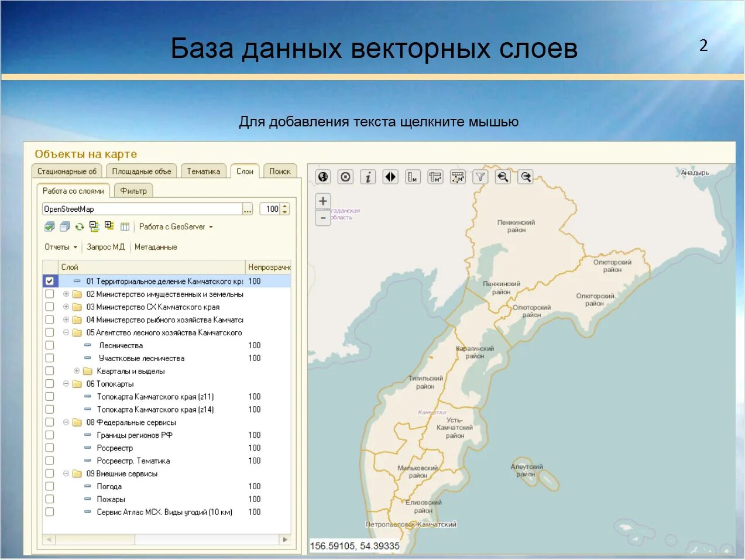745x560 pixels.
Task: Click the Непрозрачность column header
Action: pyautogui.click(x=268, y=267)
